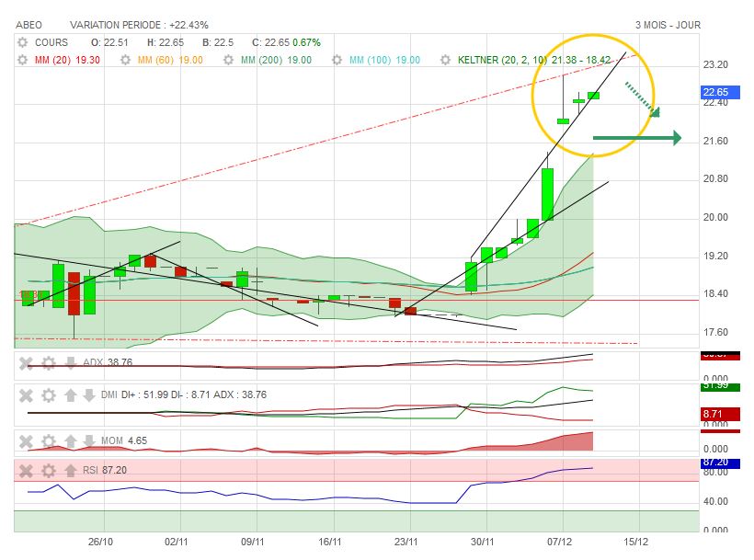
Task: Click the 09/11 date on time axis
Action: click(253, 542)
